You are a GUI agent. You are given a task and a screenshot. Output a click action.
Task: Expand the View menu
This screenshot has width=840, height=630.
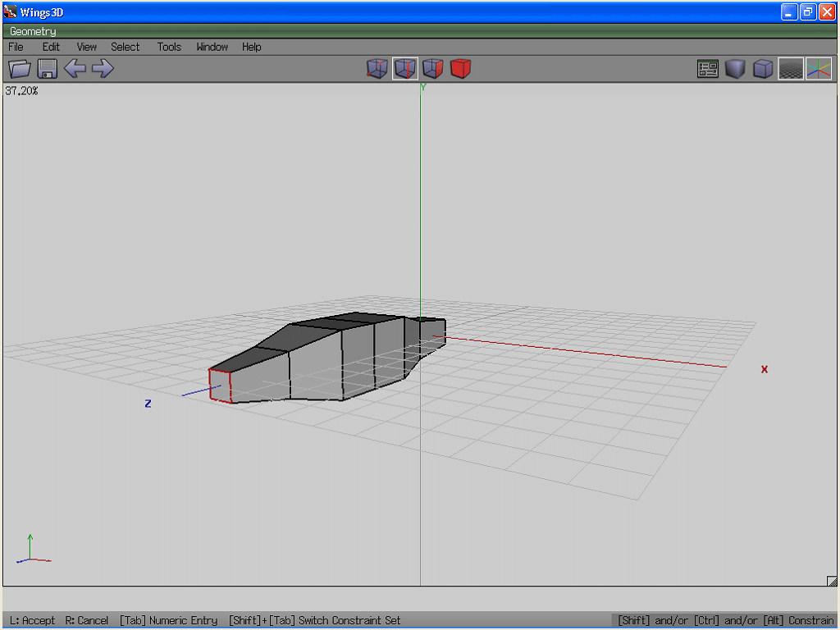click(86, 47)
